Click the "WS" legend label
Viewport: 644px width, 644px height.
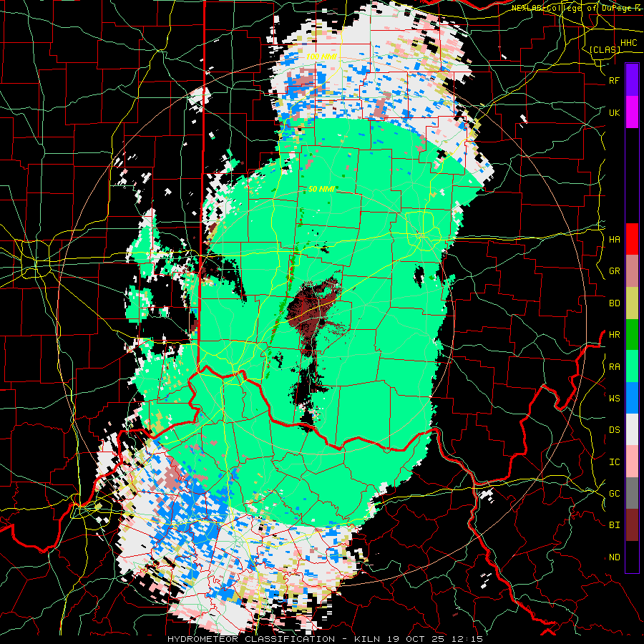614,399
